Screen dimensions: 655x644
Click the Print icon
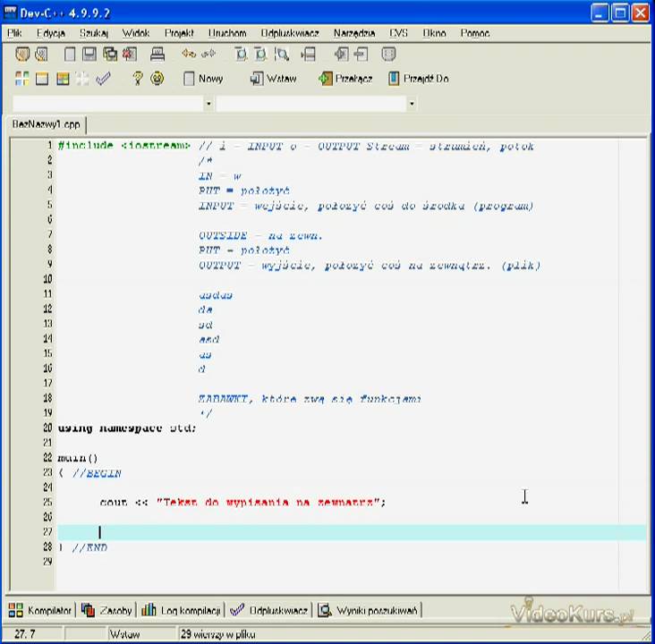pyautogui.click(x=157, y=55)
